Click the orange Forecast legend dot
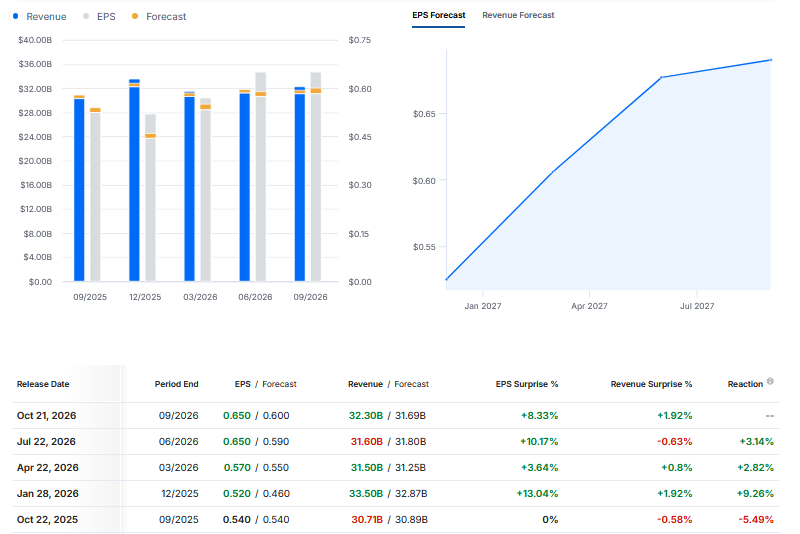Screen dimensions: 800x534 click(135, 16)
